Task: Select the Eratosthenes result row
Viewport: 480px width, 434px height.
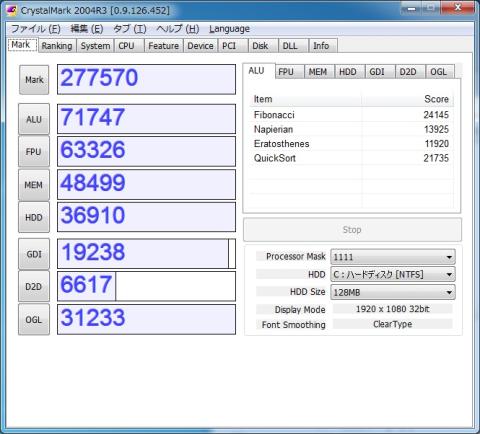Action: (x=351, y=144)
